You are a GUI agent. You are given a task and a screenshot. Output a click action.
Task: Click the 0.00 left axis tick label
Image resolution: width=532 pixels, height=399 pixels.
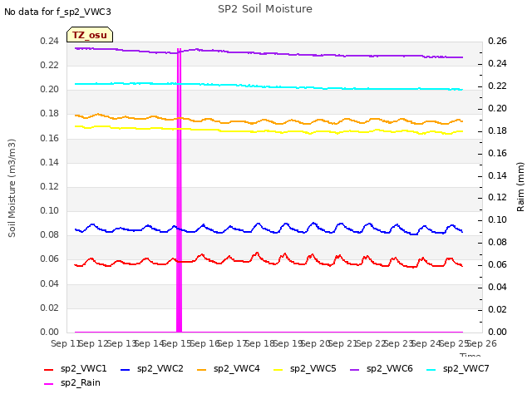(50, 332)
